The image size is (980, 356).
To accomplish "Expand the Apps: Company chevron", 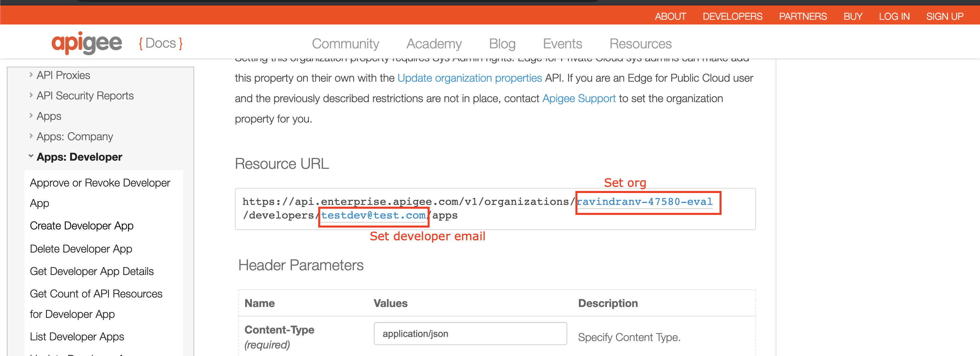I will [31, 136].
